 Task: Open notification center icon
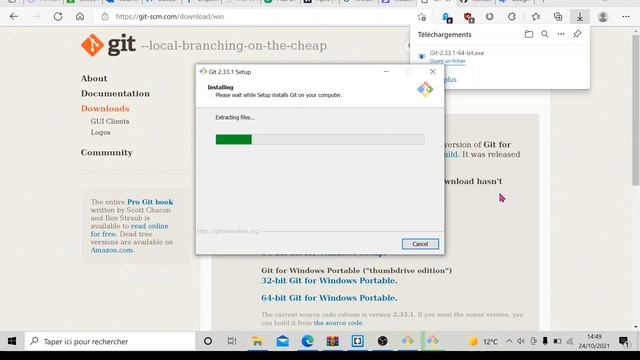[x=624, y=341]
